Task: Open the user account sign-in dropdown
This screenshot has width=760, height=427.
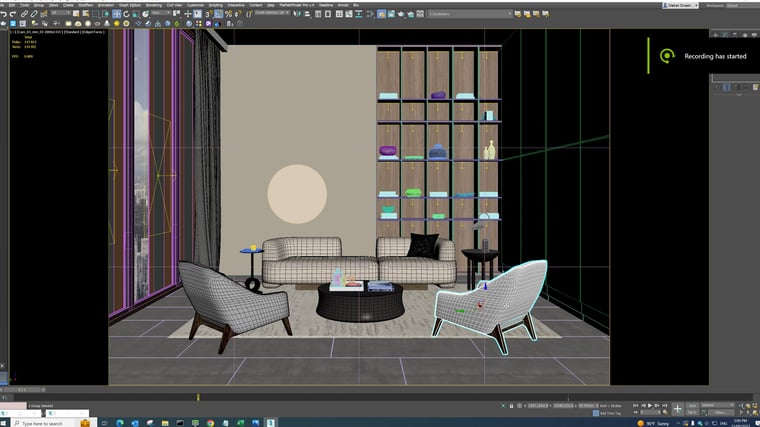Action: click(681, 5)
